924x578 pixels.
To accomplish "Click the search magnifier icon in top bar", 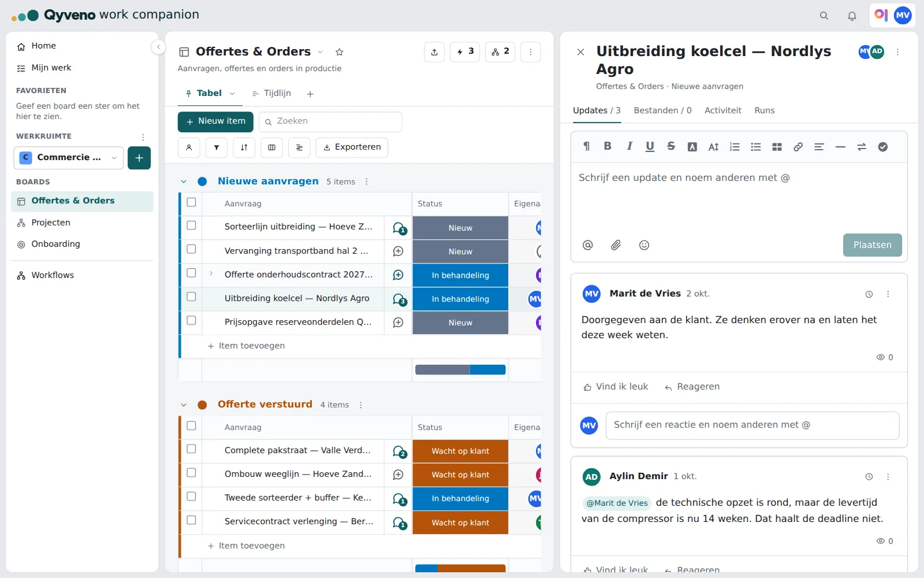I will tap(824, 16).
